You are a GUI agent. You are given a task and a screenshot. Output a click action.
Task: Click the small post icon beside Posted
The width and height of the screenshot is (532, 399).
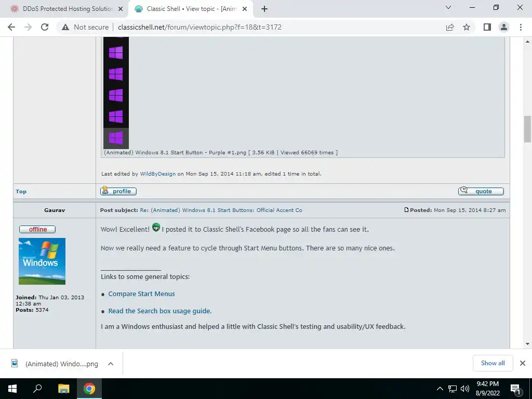click(x=406, y=210)
